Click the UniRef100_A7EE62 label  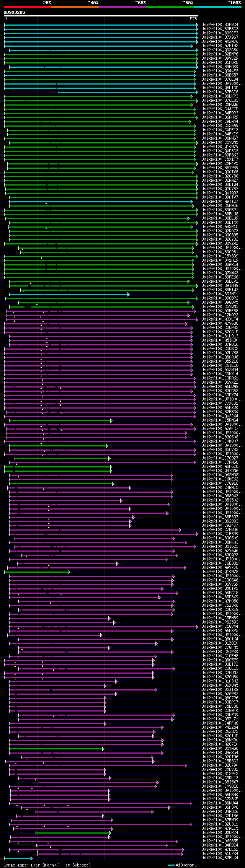[220, 849]
